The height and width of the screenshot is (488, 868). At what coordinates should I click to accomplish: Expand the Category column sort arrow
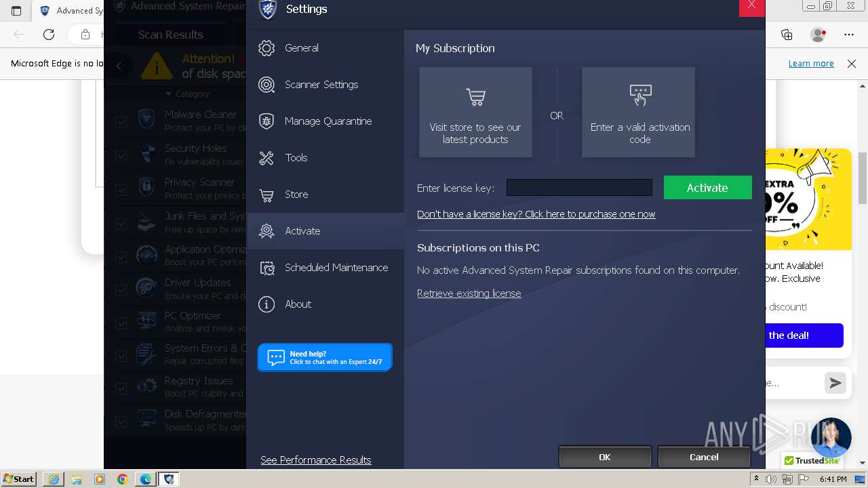169,94
